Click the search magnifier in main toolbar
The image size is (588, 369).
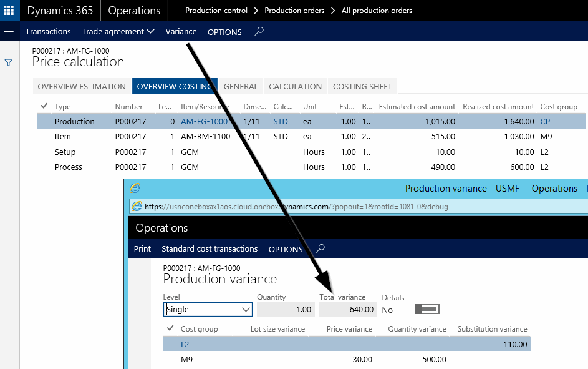[x=259, y=31]
